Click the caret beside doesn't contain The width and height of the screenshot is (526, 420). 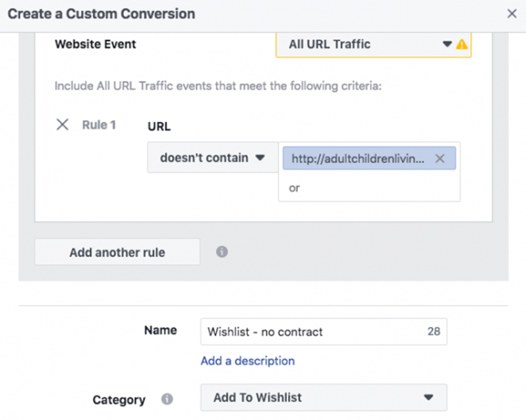260,158
